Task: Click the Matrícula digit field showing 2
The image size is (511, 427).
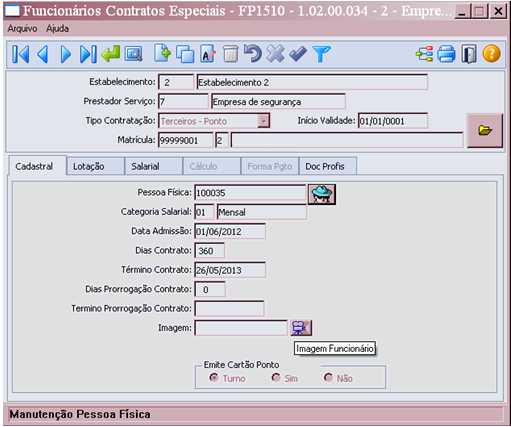Action: [222, 140]
